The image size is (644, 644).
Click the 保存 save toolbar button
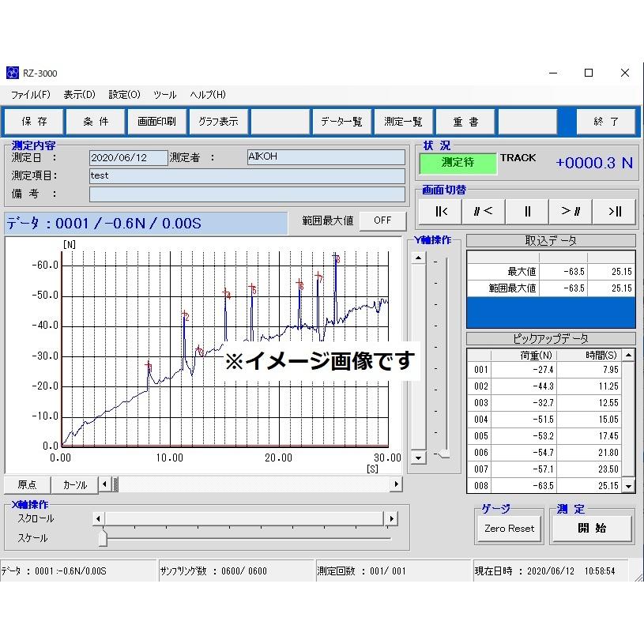pos(35,122)
